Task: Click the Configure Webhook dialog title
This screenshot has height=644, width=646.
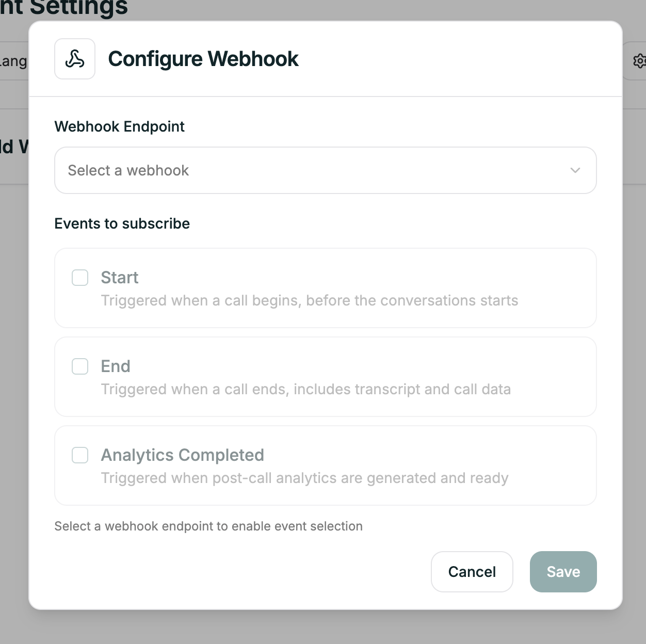Action: [203, 59]
